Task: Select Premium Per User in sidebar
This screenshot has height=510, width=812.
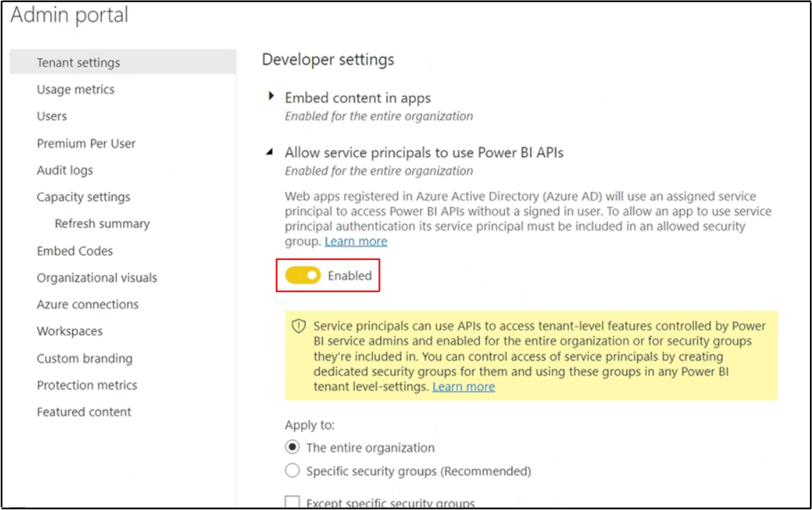Action: click(86, 144)
